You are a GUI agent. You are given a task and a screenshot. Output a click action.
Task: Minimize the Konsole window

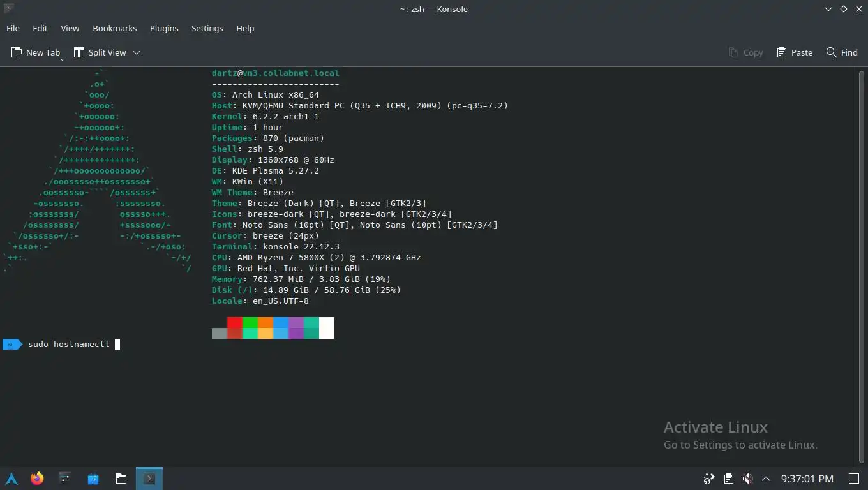[828, 9]
